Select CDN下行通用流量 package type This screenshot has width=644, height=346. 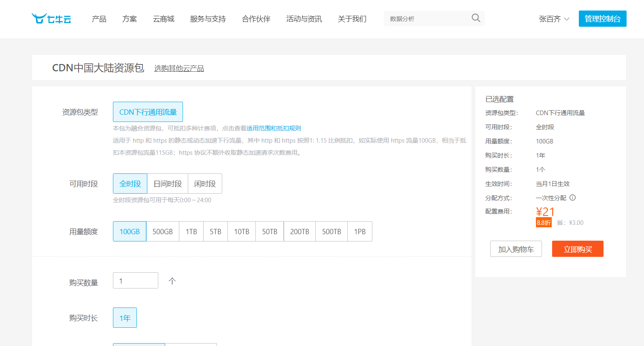tap(148, 112)
